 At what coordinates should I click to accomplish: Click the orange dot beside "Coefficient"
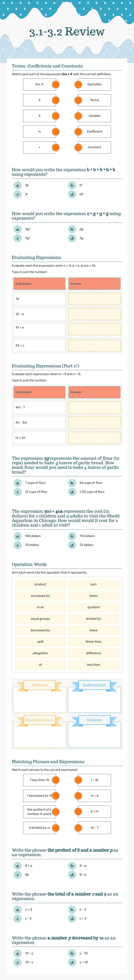click(78, 132)
